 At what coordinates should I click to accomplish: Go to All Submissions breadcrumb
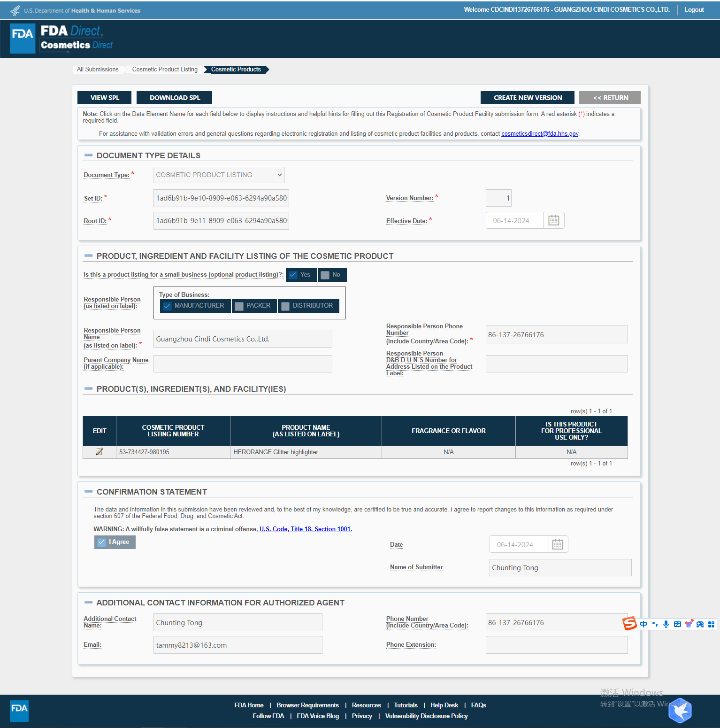pos(98,70)
